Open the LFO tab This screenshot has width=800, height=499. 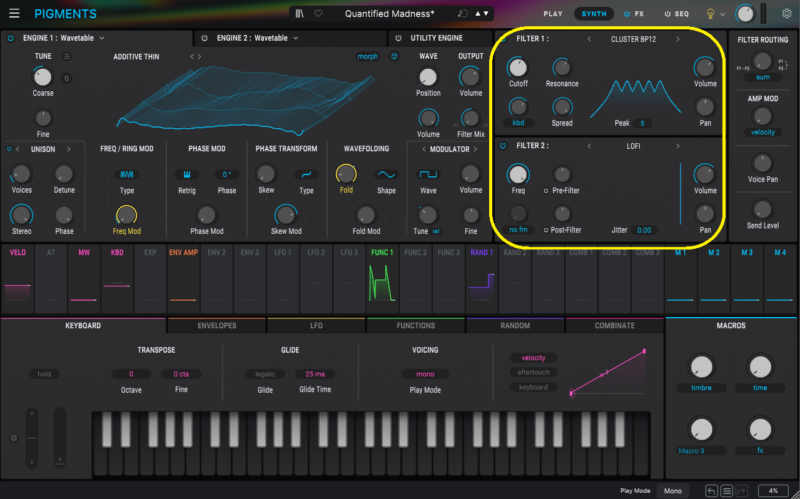[316, 326]
